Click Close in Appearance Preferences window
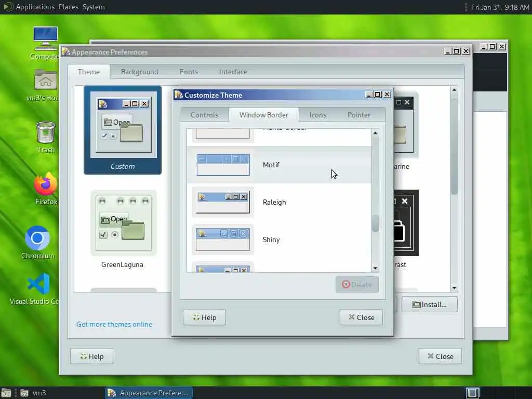The image size is (532, 399). click(440, 356)
